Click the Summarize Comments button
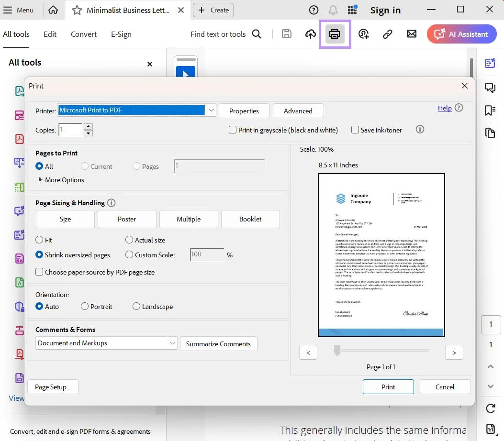The height and width of the screenshot is (441, 504). 218,343
